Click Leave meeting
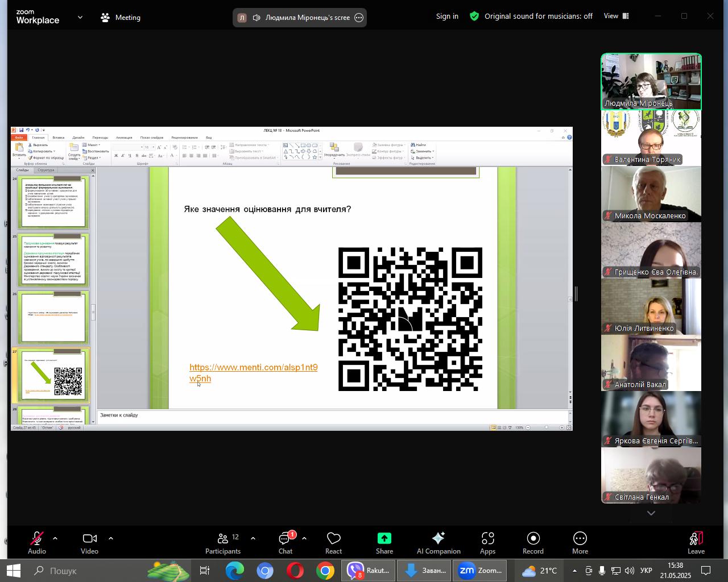The image size is (728, 582). point(696,543)
